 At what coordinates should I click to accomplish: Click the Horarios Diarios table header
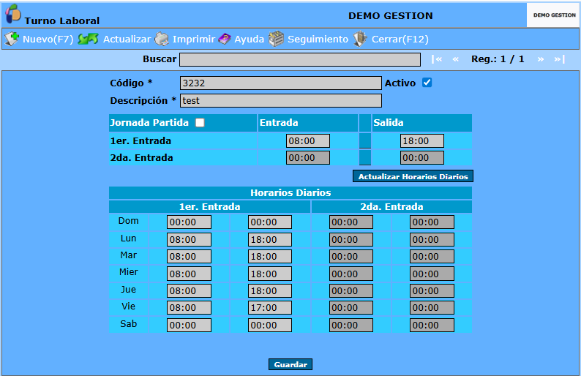coord(290,193)
